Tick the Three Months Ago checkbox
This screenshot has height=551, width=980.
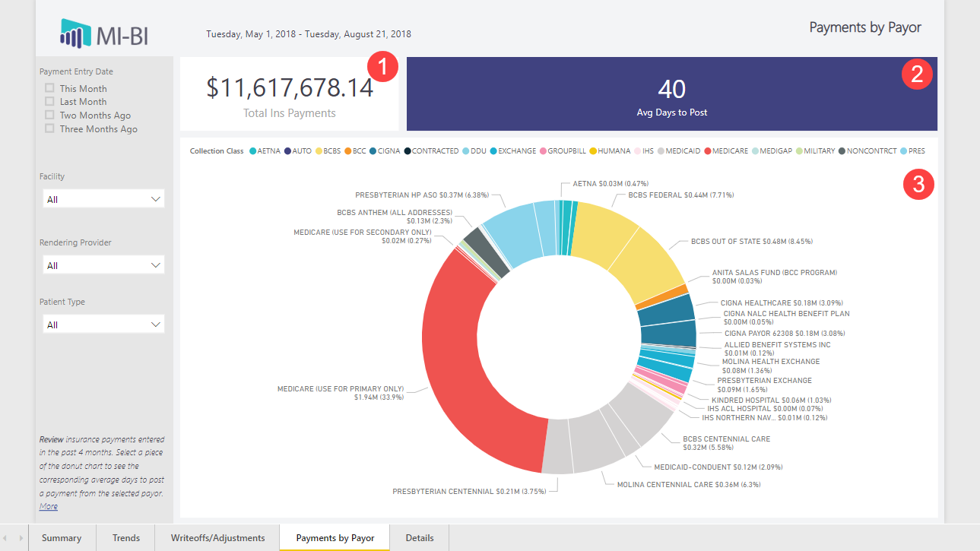click(x=49, y=129)
